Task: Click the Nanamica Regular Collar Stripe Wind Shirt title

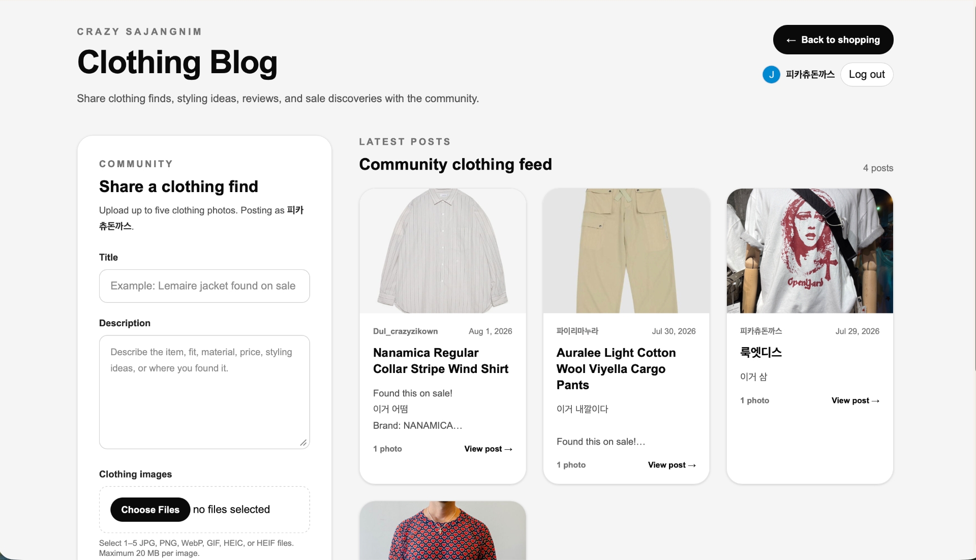Action: (x=441, y=361)
